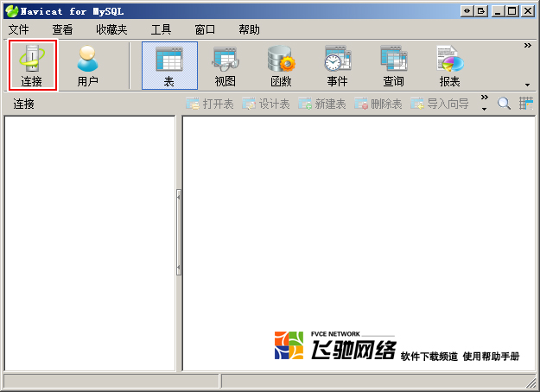This screenshot has width=540, height=392.
Task: Maximize the Navicat window
Action: [512, 11]
